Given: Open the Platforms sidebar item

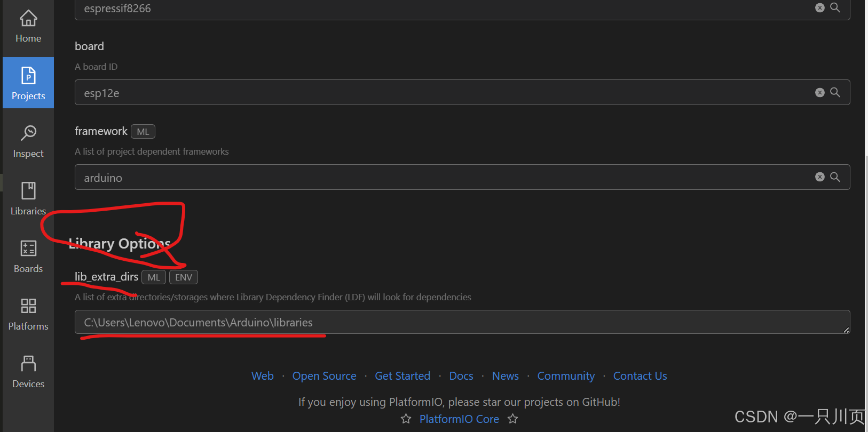Looking at the screenshot, I should point(28,314).
